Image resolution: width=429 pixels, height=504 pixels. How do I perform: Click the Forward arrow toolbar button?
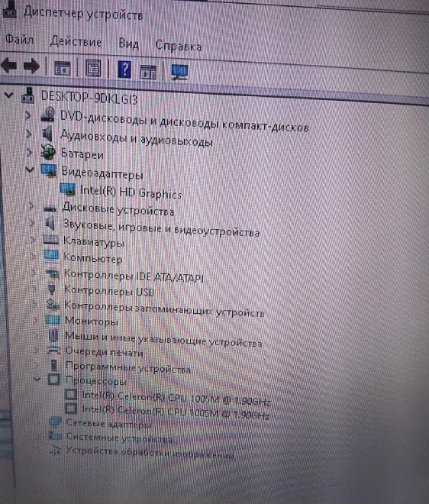[31, 66]
